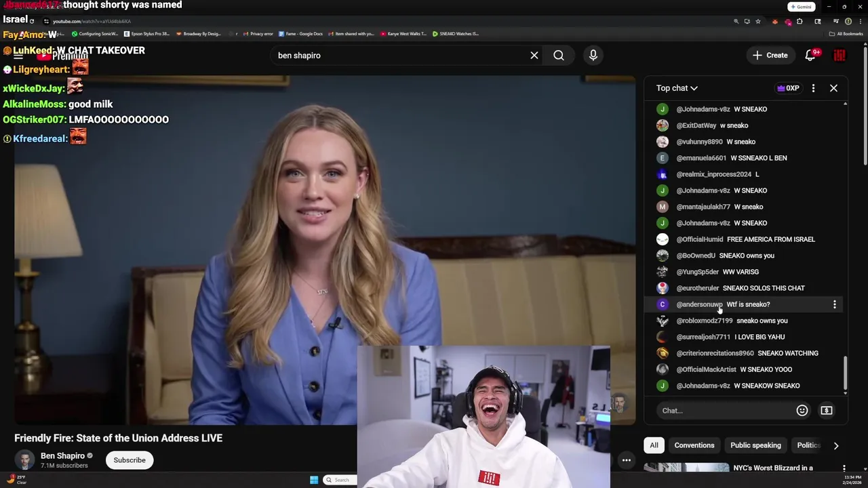Click the Windows taskbar Search box

click(339, 480)
